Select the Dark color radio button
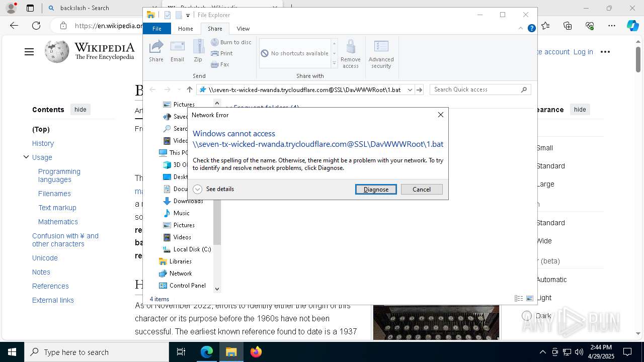This screenshot has height=362, width=644. [x=527, y=316]
